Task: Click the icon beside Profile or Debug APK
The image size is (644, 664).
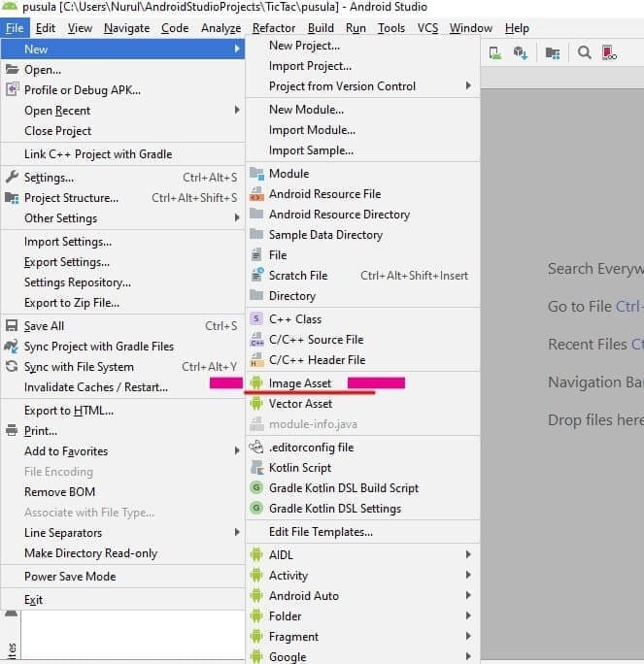Action: point(12,89)
